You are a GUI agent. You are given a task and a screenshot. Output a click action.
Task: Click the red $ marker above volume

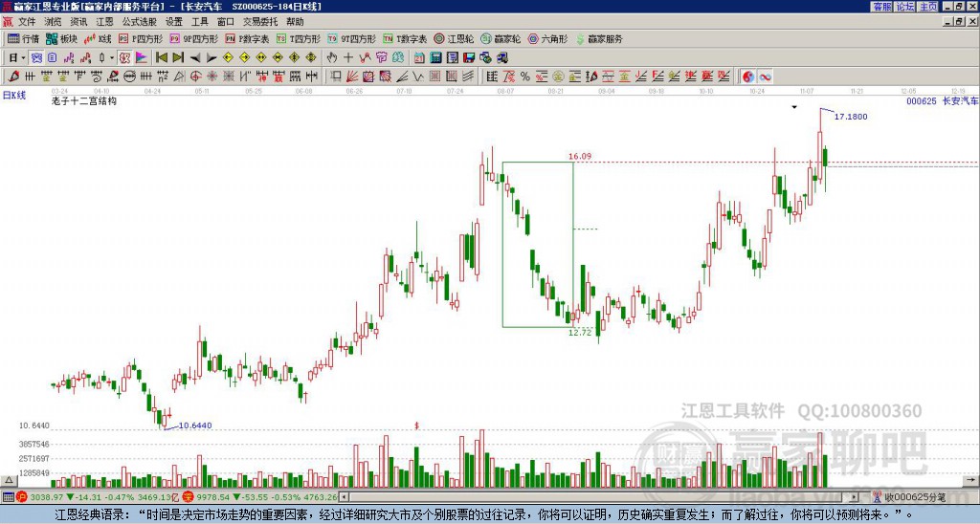[416, 426]
